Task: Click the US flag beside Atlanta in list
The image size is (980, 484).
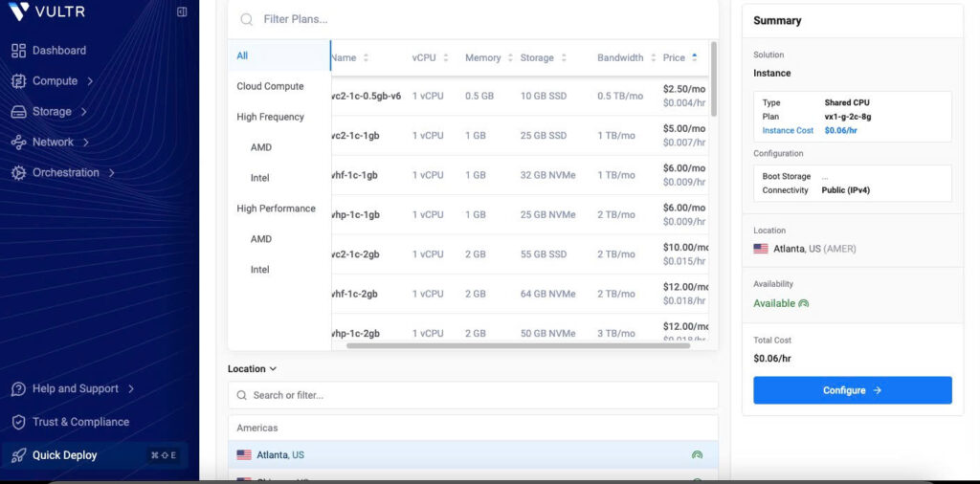Action: click(244, 455)
